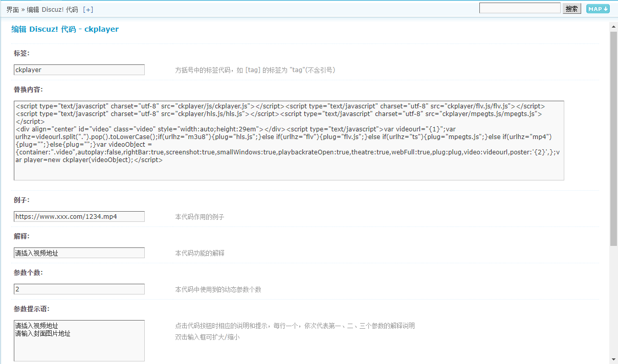Screen dimensions: 618x364
Task: Click the [+] add shortcut link
Action: pos(88,10)
